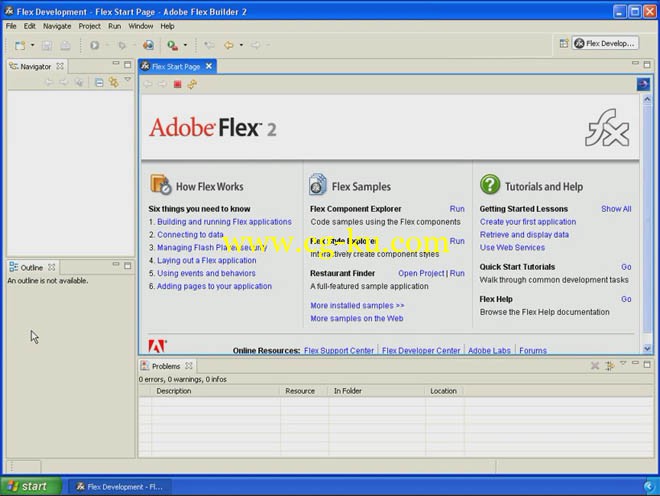Open the Problems view menu triangle
This screenshot has height=496, width=660.
point(623,363)
